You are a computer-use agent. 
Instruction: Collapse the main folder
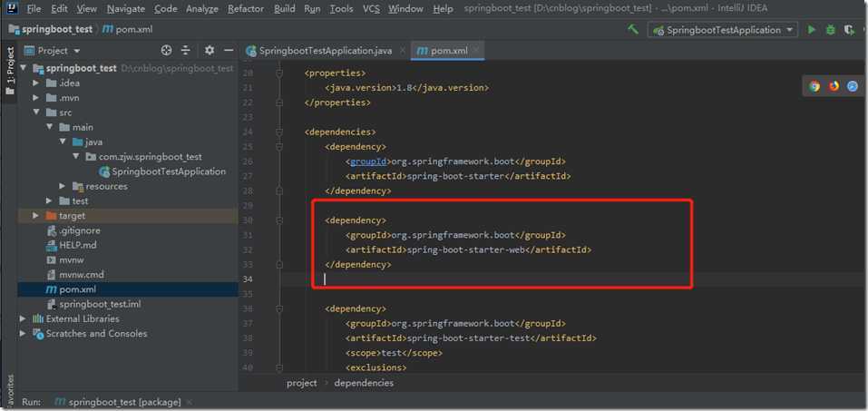(49, 127)
